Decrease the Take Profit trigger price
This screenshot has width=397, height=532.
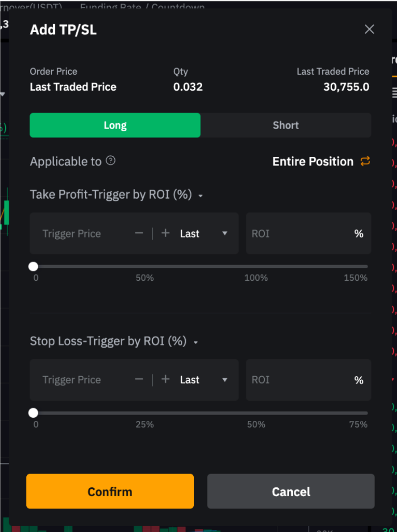pyautogui.click(x=139, y=233)
